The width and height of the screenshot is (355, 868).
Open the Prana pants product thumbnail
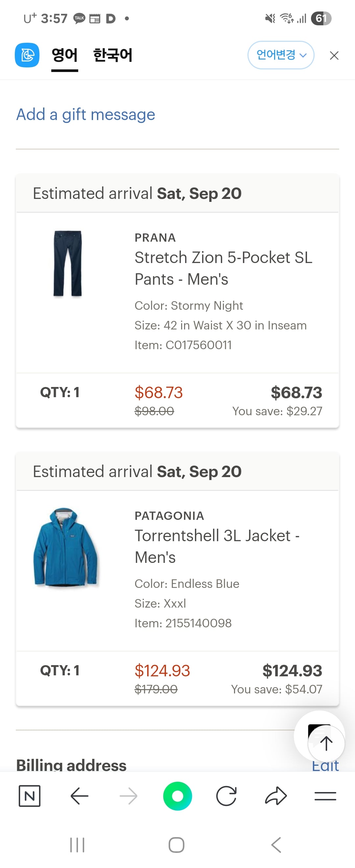pos(67,263)
